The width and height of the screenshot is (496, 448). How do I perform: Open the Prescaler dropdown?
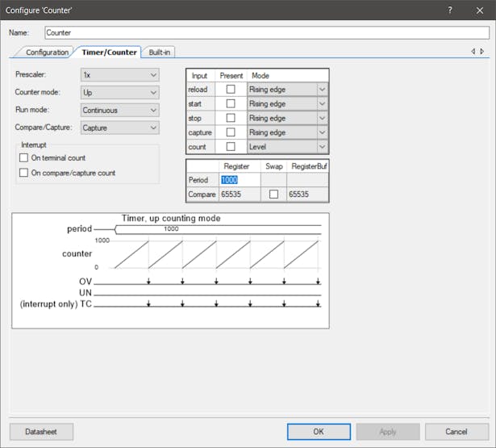(119, 74)
